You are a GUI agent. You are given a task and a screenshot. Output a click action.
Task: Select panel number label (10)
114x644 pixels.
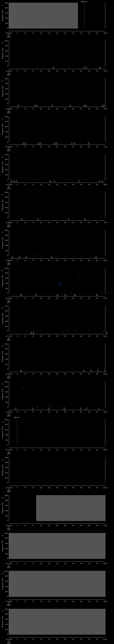point(3,346)
